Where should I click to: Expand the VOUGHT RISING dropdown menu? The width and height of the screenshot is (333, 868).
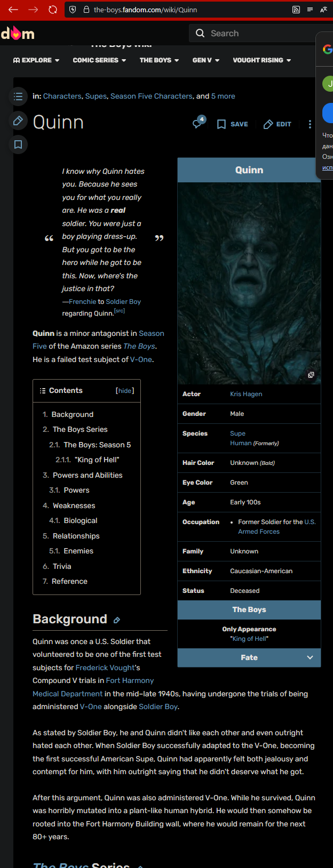coord(262,60)
